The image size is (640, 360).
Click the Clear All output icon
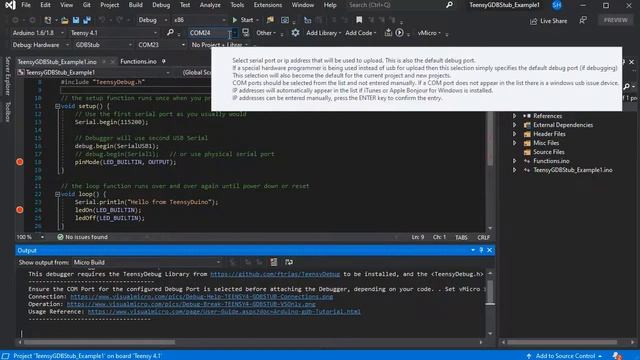coord(273,262)
